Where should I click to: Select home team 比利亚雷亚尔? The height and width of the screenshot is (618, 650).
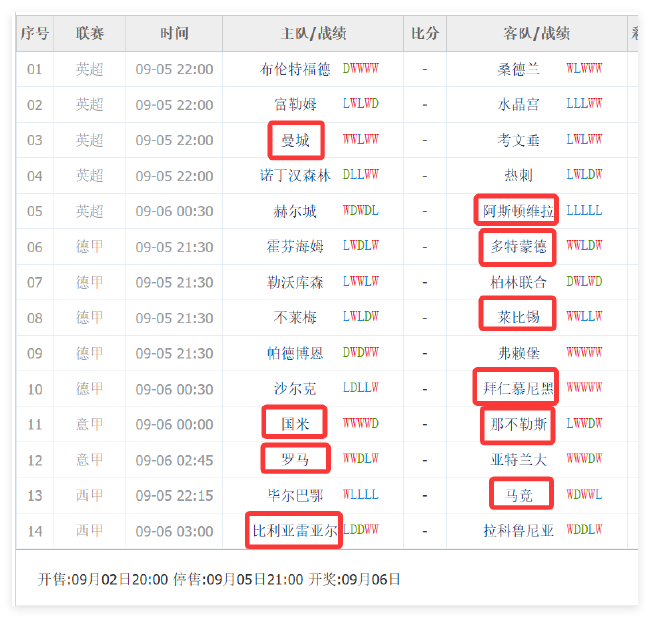(x=295, y=531)
